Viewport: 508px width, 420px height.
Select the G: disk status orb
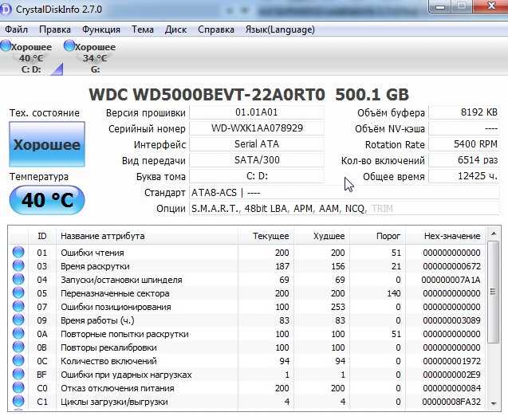[x=69, y=46]
